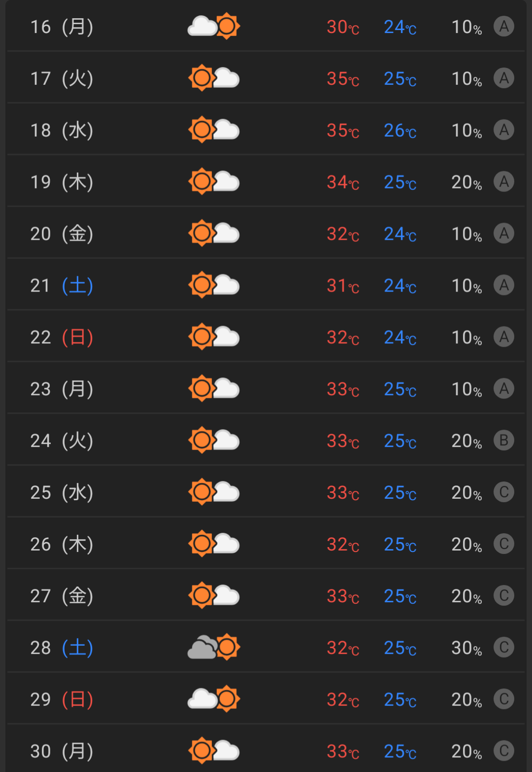
Task: Tap the 26℃ low temperature on day 18
Action: click(x=400, y=131)
